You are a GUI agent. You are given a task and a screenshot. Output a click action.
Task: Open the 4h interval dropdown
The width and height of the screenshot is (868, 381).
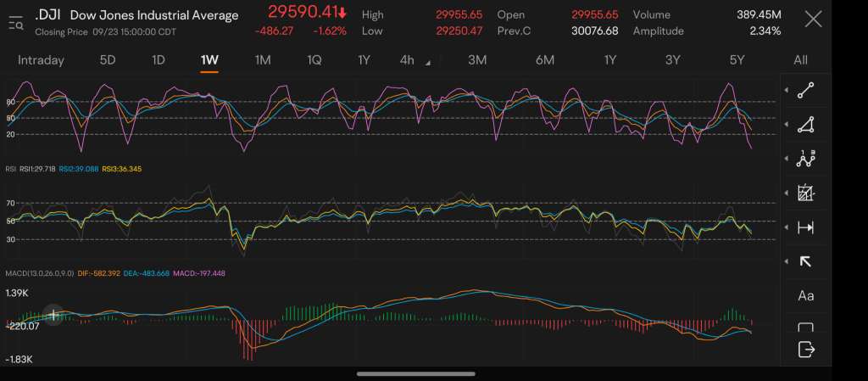[415, 60]
